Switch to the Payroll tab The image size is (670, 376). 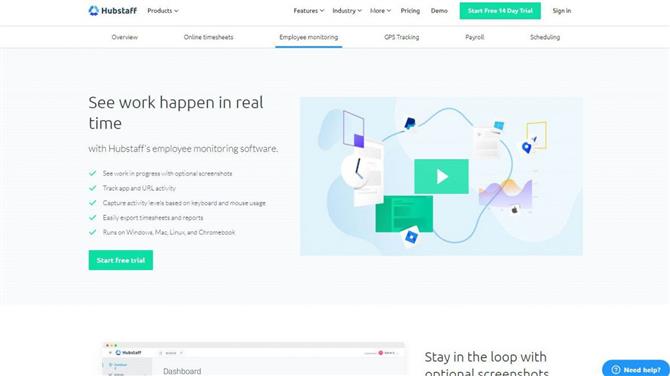(x=475, y=37)
